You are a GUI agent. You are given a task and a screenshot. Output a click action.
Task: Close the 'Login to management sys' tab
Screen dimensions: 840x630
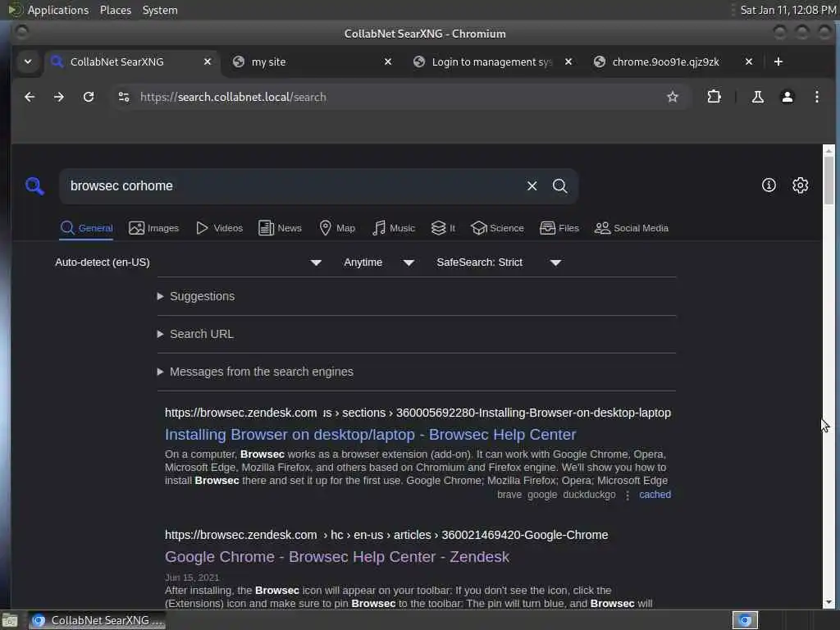(568, 62)
